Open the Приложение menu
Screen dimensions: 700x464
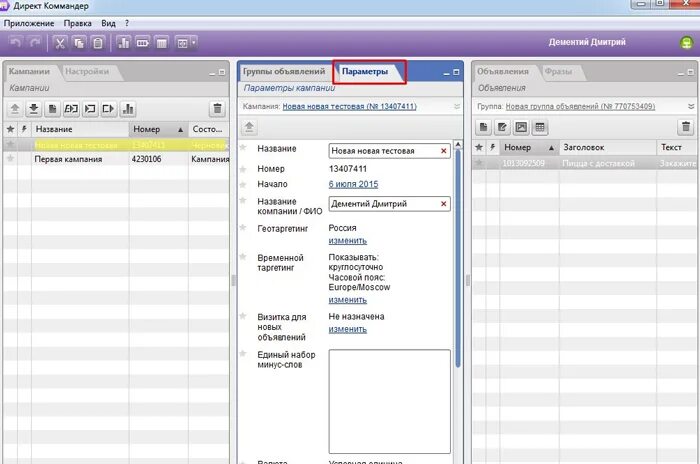coord(29,23)
